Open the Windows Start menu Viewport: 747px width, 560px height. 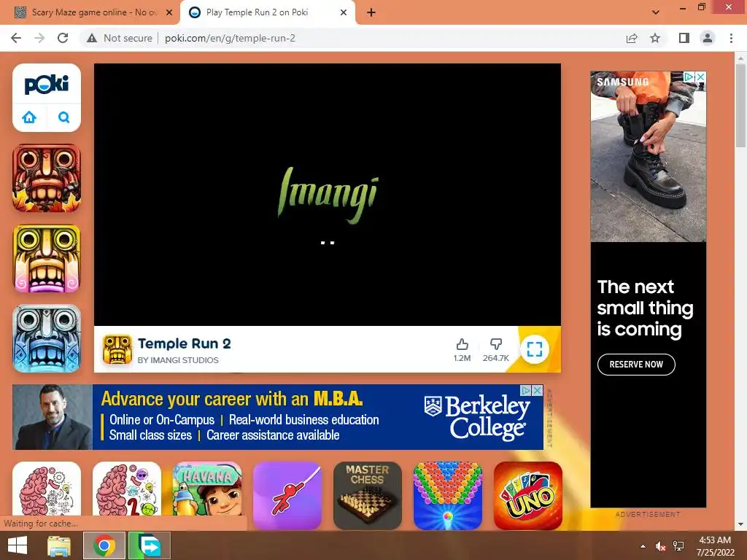pos(18,545)
